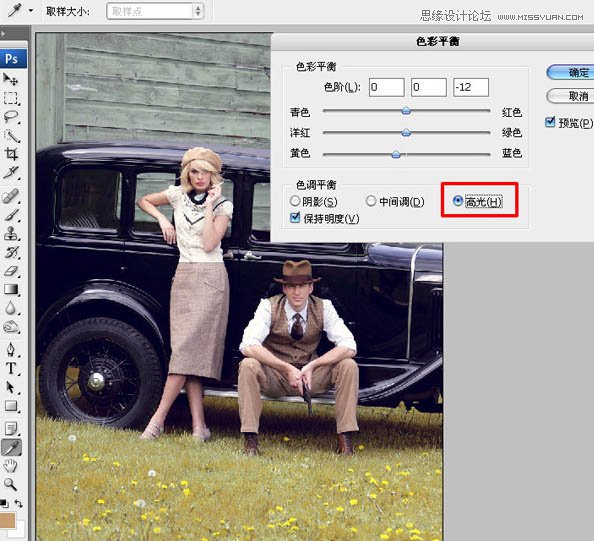
Task: Select the Path Selection tool
Action: point(11,387)
